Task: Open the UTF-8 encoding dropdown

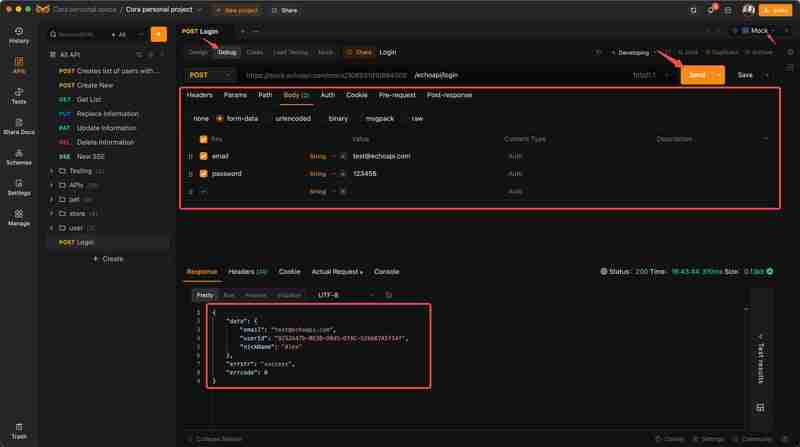Action: pos(345,295)
